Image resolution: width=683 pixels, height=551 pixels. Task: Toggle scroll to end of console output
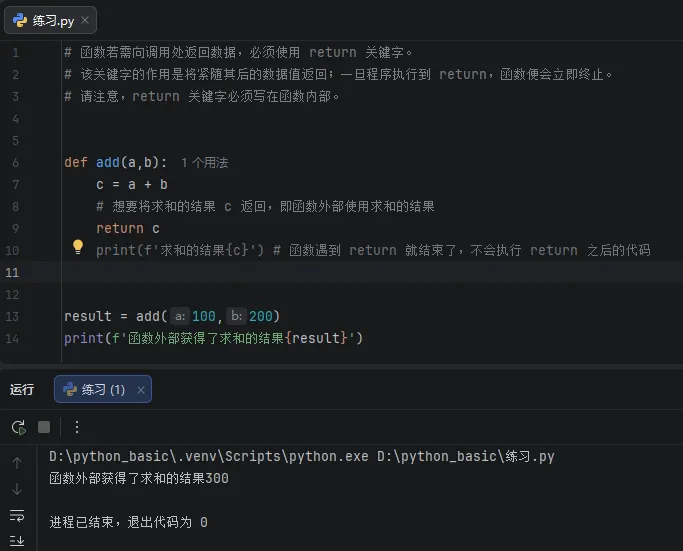17,541
